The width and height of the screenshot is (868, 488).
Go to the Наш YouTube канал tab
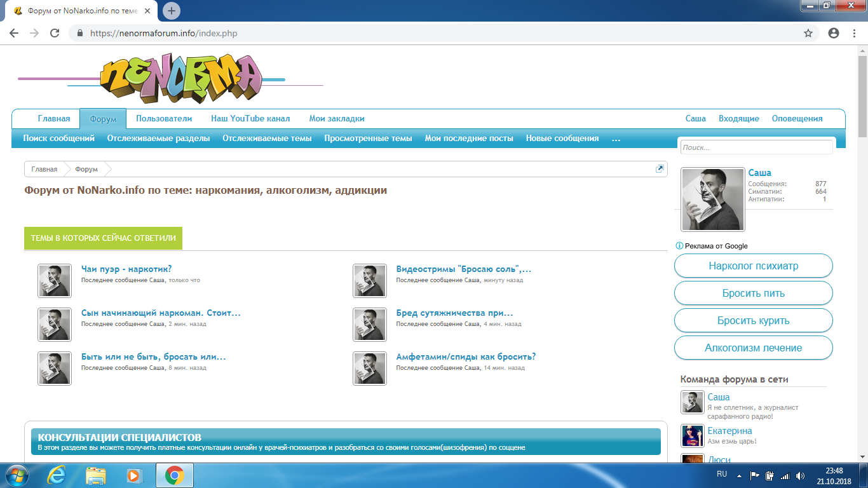point(250,119)
